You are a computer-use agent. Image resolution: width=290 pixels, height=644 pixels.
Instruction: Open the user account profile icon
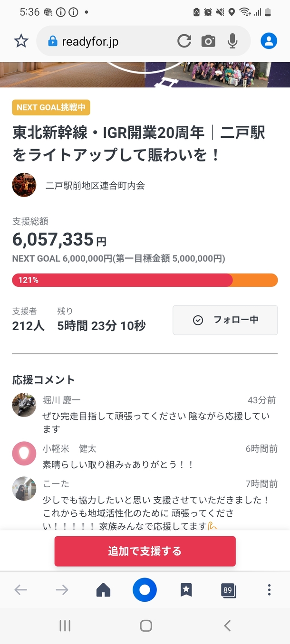pos(269,41)
